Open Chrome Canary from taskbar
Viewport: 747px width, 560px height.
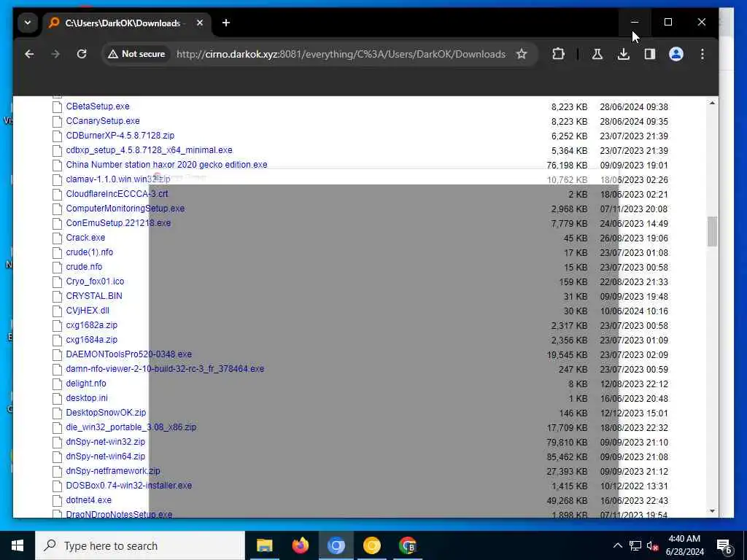[371, 545]
